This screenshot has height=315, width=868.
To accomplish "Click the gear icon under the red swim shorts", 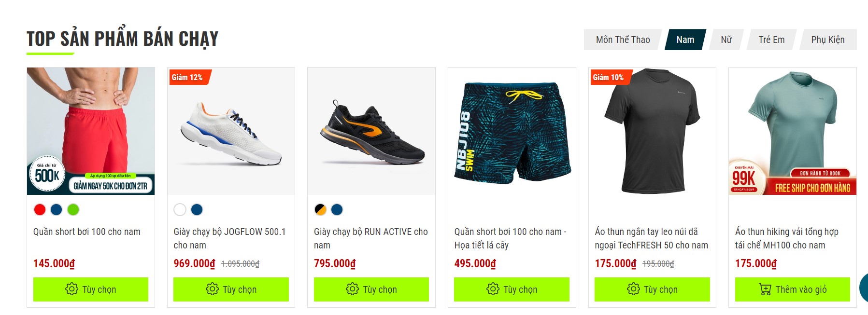I will click(71, 289).
